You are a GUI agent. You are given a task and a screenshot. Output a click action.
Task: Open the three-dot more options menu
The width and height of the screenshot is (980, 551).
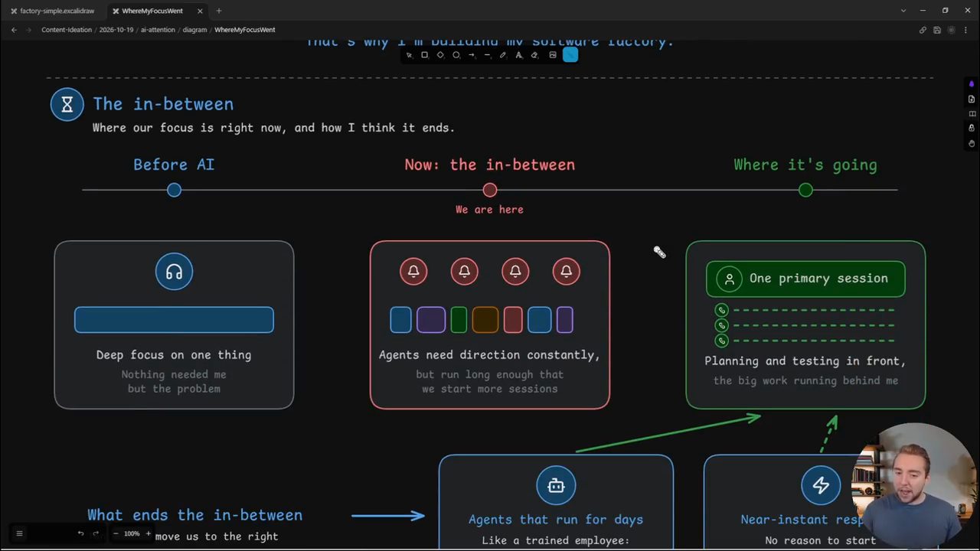(966, 30)
